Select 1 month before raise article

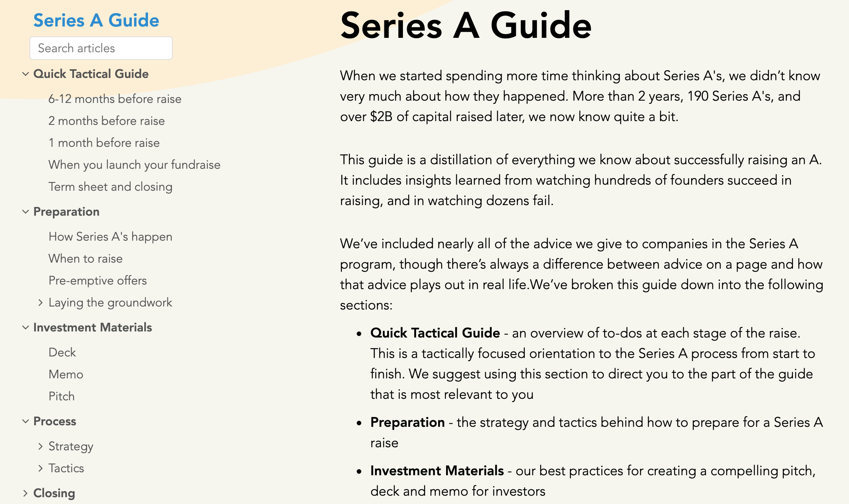pos(104,143)
